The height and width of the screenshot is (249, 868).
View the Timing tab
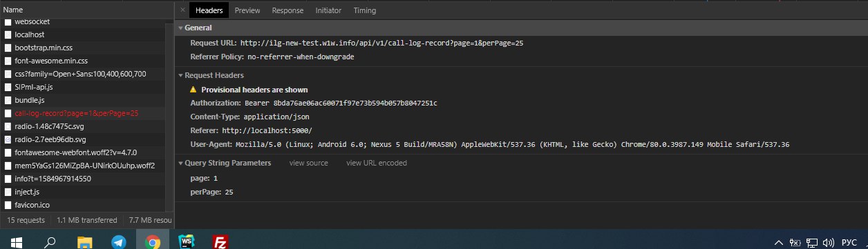[x=365, y=10]
